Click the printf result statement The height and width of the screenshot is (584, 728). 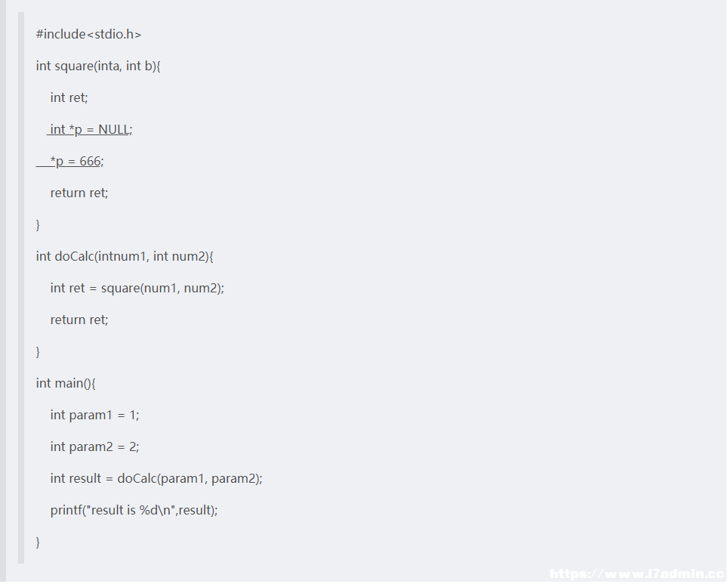134,510
